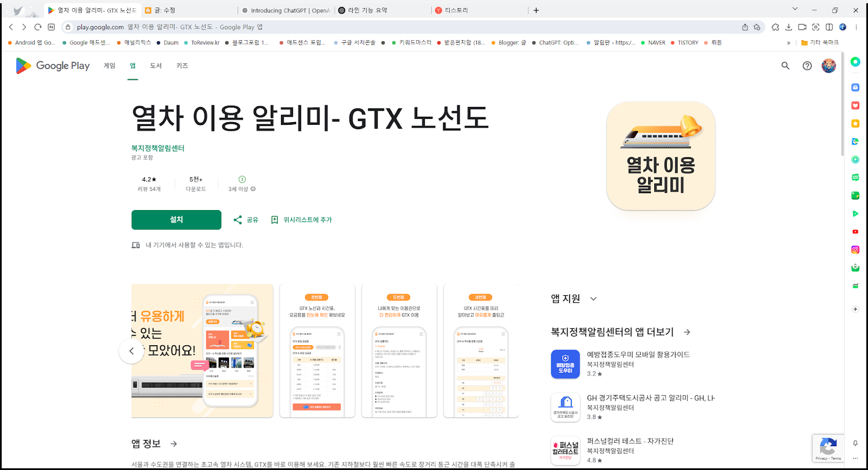
Task: View 두번째 이용권 screenshot
Action: [399, 351]
